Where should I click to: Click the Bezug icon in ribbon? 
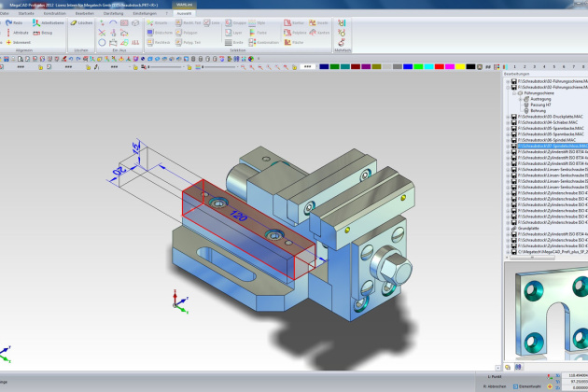(37, 33)
